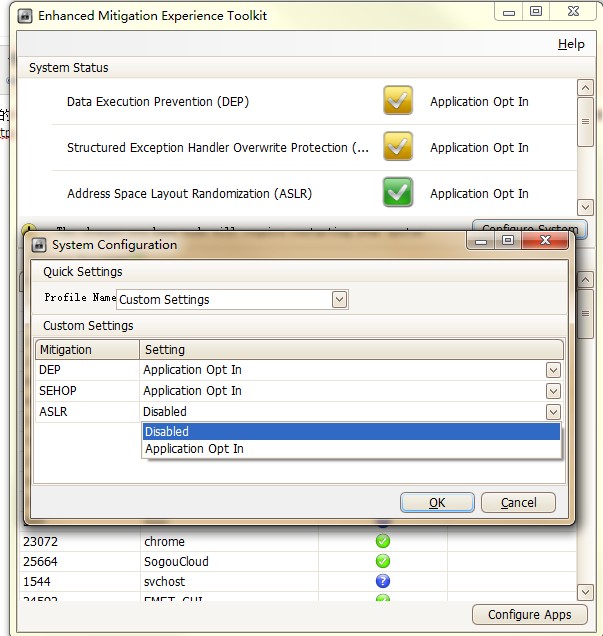This screenshot has width=603, height=636.
Task: Click the green status icon for chrome
Action: point(383,541)
